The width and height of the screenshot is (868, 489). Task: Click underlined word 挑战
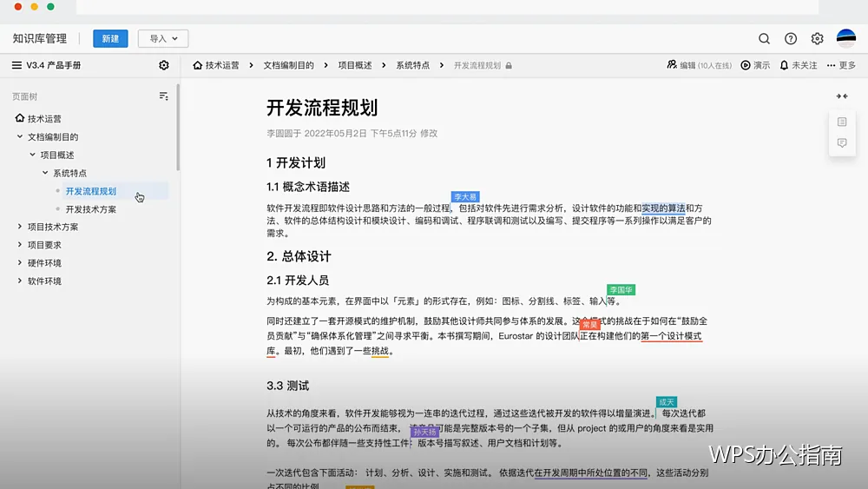[380, 351]
